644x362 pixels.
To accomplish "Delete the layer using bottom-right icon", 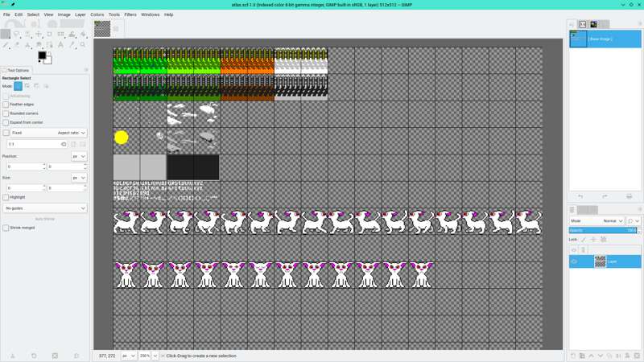I will tap(636, 356).
